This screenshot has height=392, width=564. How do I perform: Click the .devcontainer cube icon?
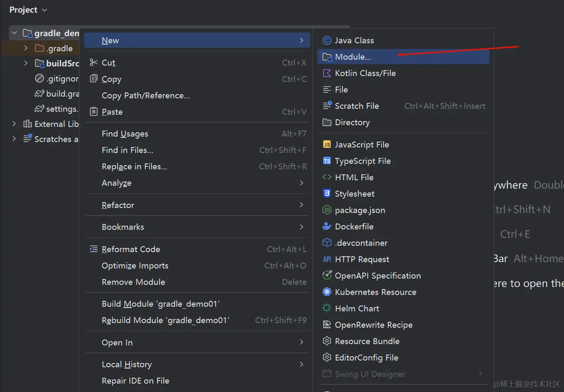[327, 243]
